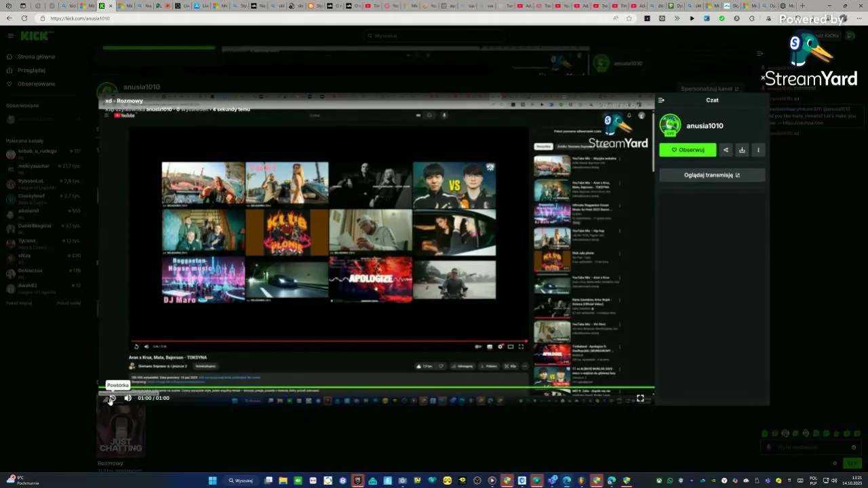Open the Awaki82 recommended channel
The width and height of the screenshot is (868, 488).
click(x=43, y=287)
